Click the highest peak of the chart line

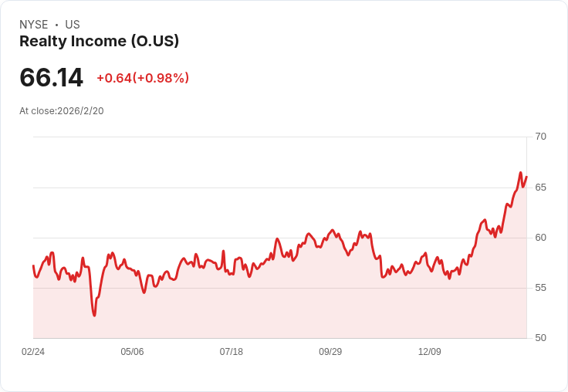[521, 173]
